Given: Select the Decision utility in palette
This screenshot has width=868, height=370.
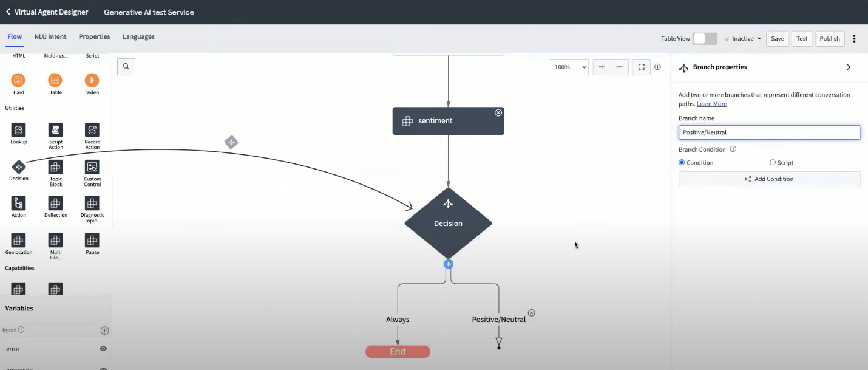Looking at the screenshot, I should point(19,167).
